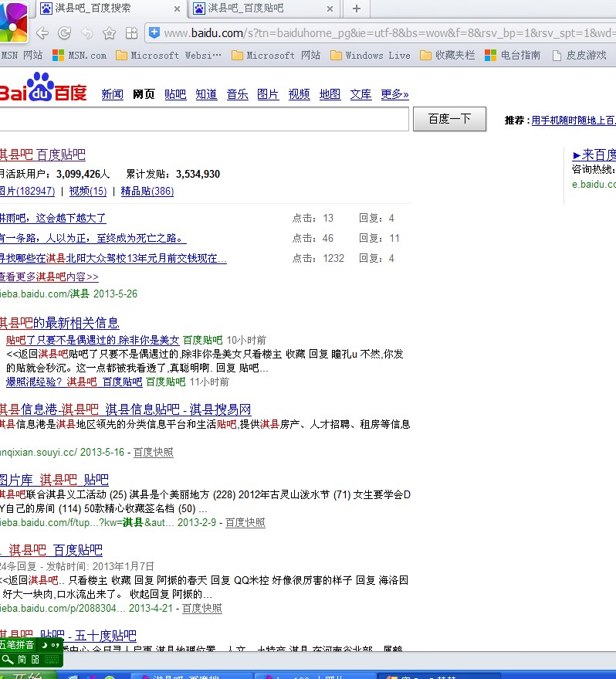Click the undo/restore arrow icon in toolbar
Image resolution: width=616 pixels, height=679 pixels.
(x=87, y=33)
